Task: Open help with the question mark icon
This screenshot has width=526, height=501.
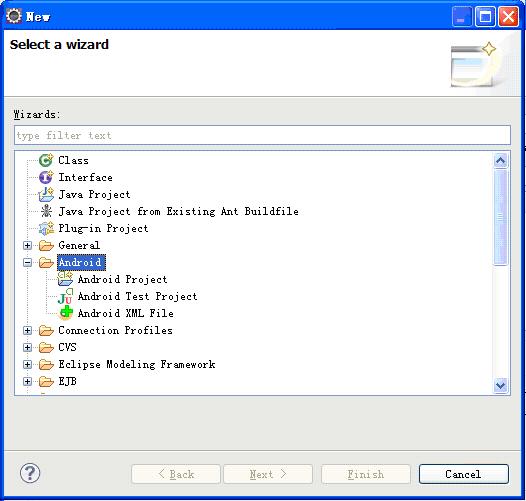Action: point(30,473)
